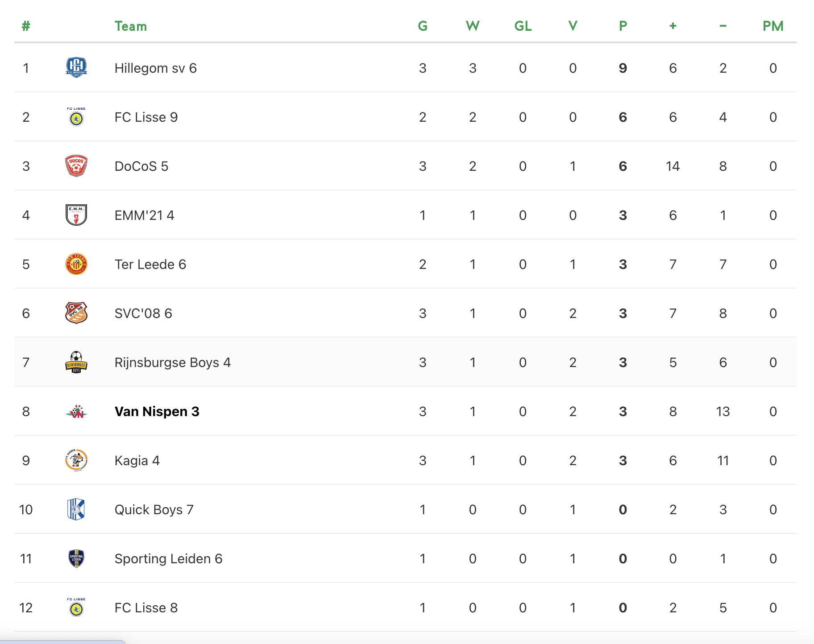The width and height of the screenshot is (814, 644).
Task: Open the Van Nispen 3 team link
Action: tap(157, 411)
